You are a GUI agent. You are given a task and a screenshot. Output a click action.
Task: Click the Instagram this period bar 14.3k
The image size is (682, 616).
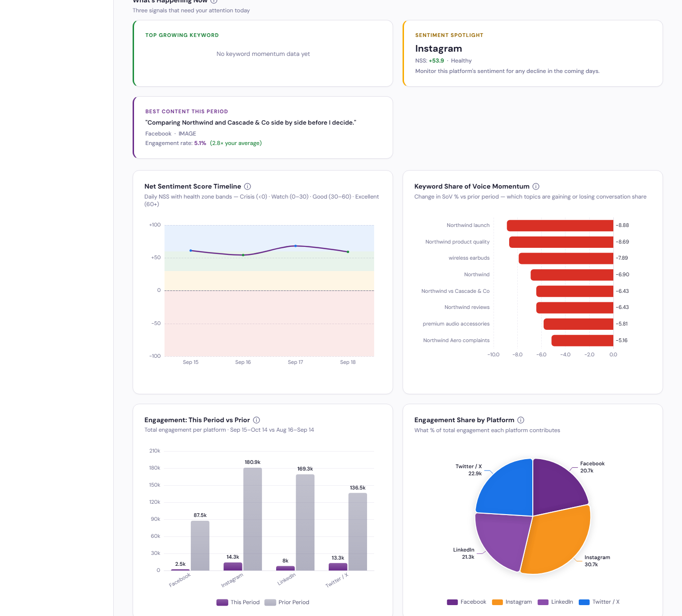tap(233, 567)
